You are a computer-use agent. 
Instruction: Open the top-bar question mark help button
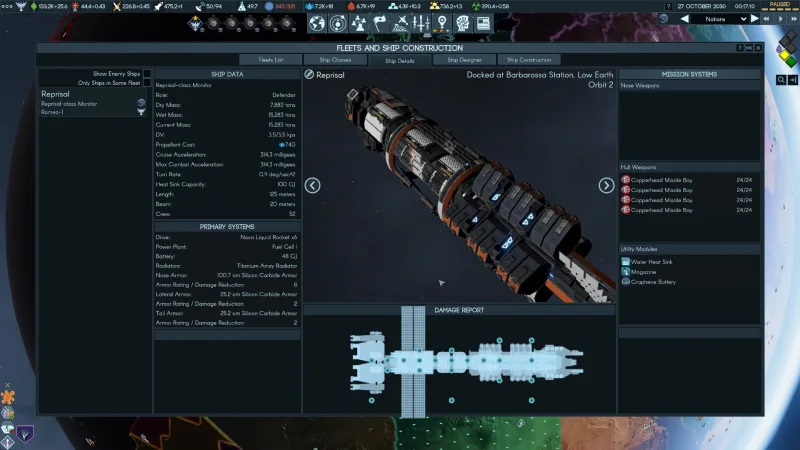668,6
